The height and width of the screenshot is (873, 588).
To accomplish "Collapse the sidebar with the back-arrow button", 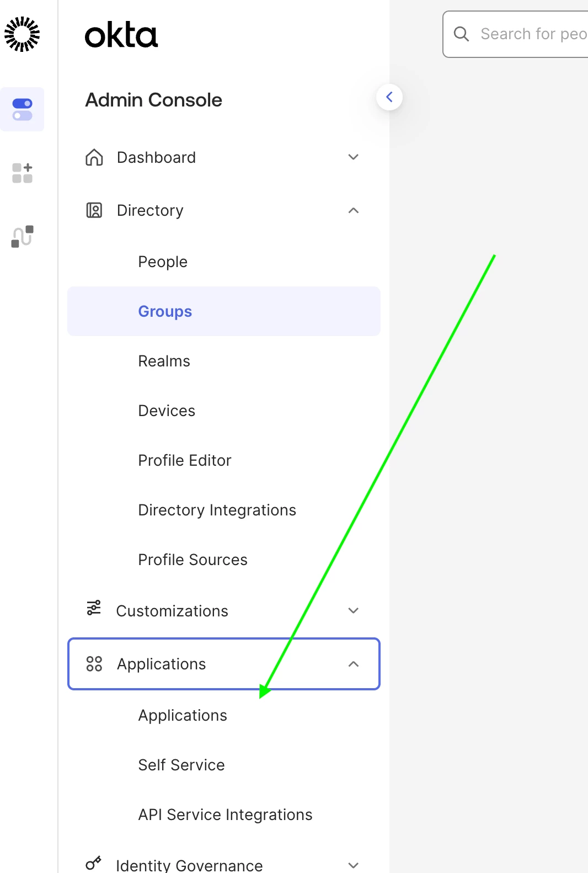I will 389,97.
